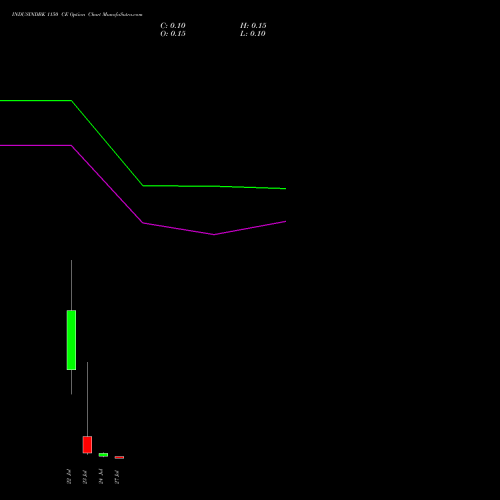Click the 24 Jul date axis label

coord(101,476)
